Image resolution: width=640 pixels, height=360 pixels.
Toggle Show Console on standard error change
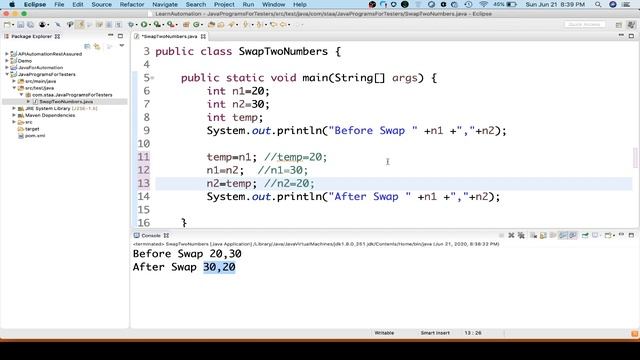tap(573, 236)
